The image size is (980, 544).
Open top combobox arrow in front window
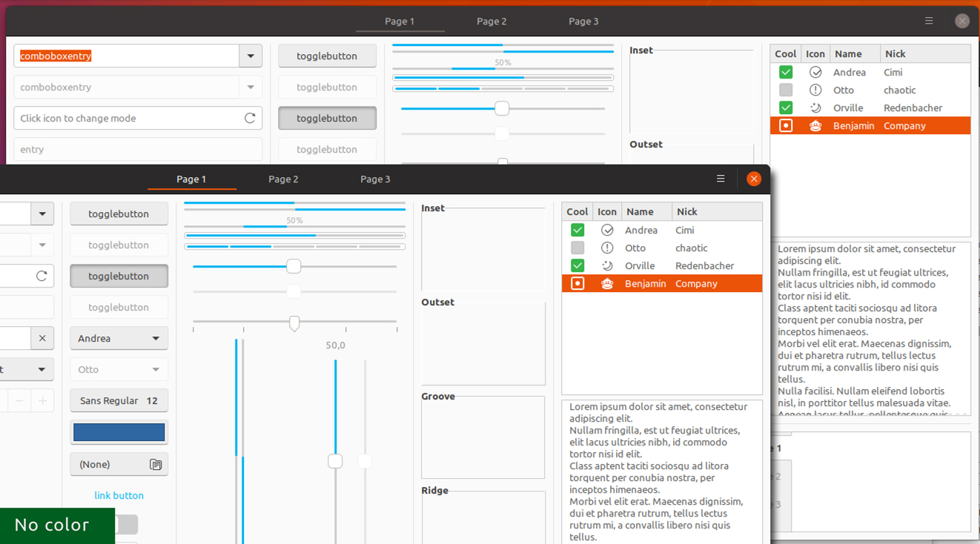tap(42, 213)
